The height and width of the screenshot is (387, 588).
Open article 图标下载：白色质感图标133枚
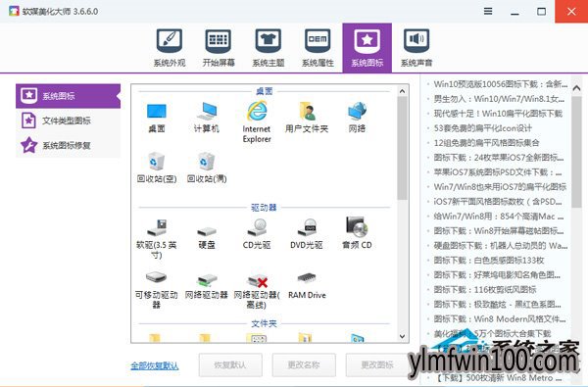click(489, 261)
